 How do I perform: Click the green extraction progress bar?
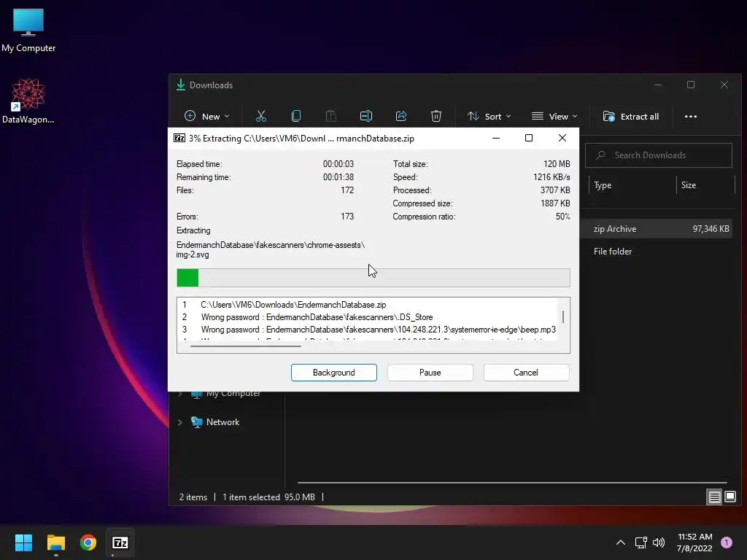(373, 278)
